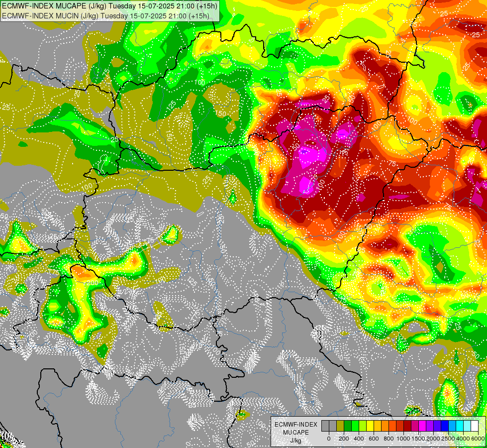Pick the lime swatch right of 400
487x448 pixels.
pyautogui.click(x=363, y=426)
